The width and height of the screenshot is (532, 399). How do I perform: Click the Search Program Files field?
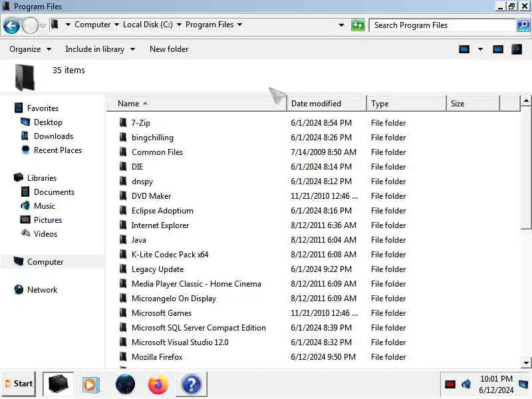pos(442,25)
